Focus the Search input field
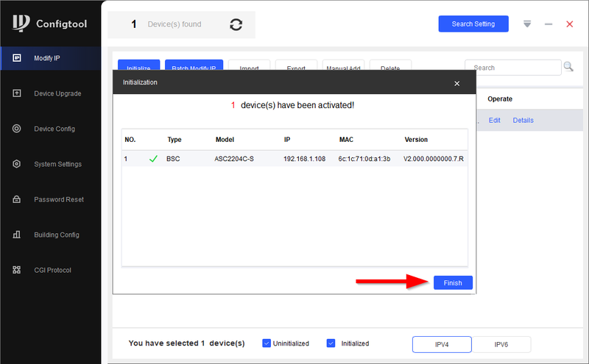 point(512,68)
